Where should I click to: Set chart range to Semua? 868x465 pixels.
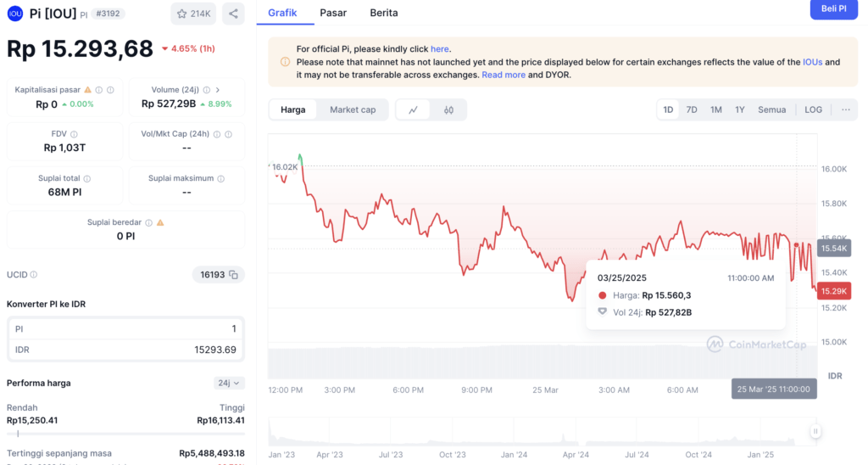771,109
